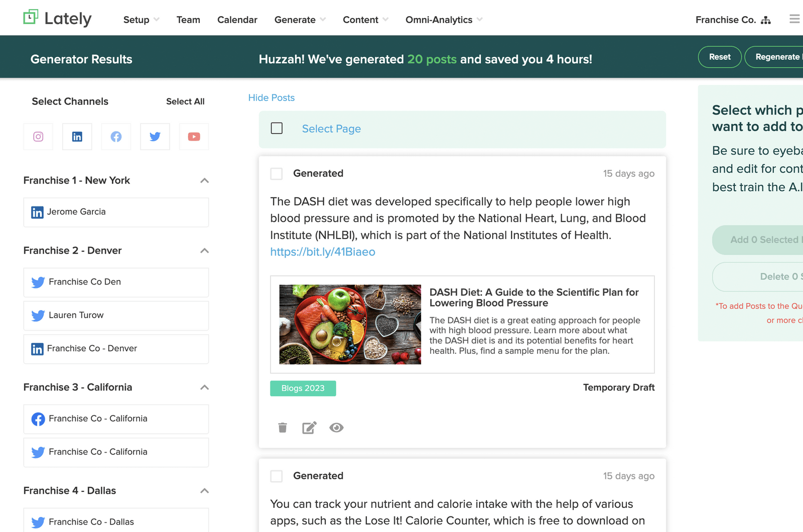This screenshot has width=803, height=532.
Task: Open the Omni-Analytics dropdown menu
Action: point(439,20)
